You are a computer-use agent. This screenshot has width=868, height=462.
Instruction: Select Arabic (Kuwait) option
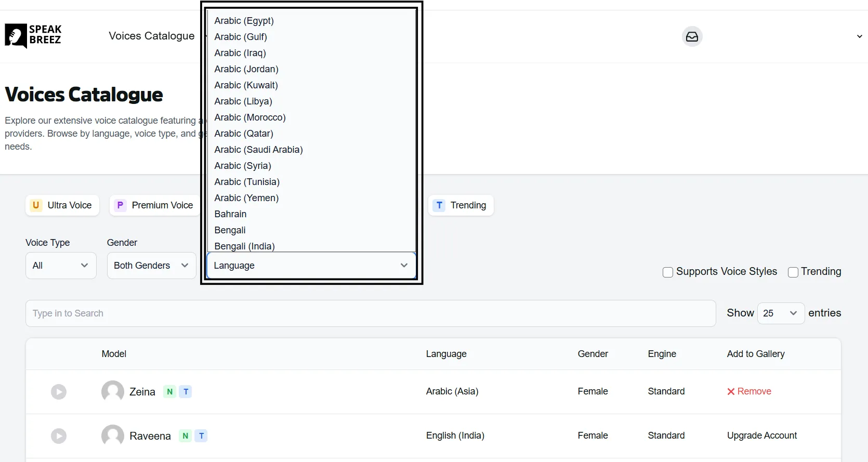pyautogui.click(x=311, y=85)
